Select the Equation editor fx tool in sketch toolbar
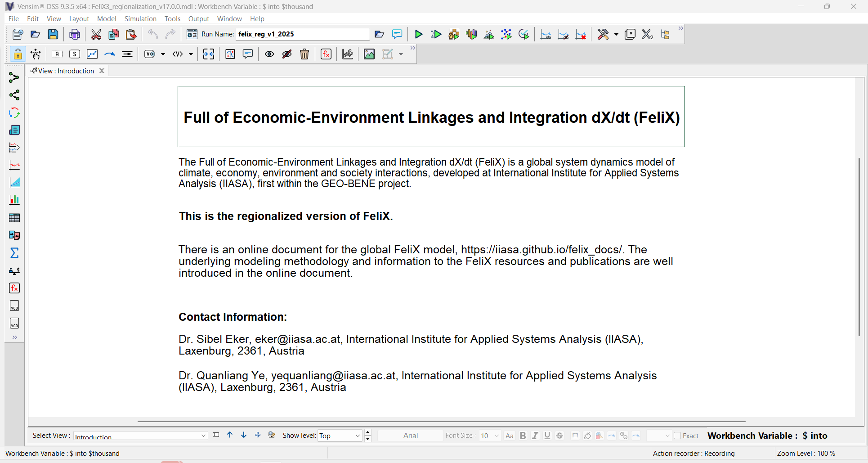Screen dimensions: 868x463 326,54
